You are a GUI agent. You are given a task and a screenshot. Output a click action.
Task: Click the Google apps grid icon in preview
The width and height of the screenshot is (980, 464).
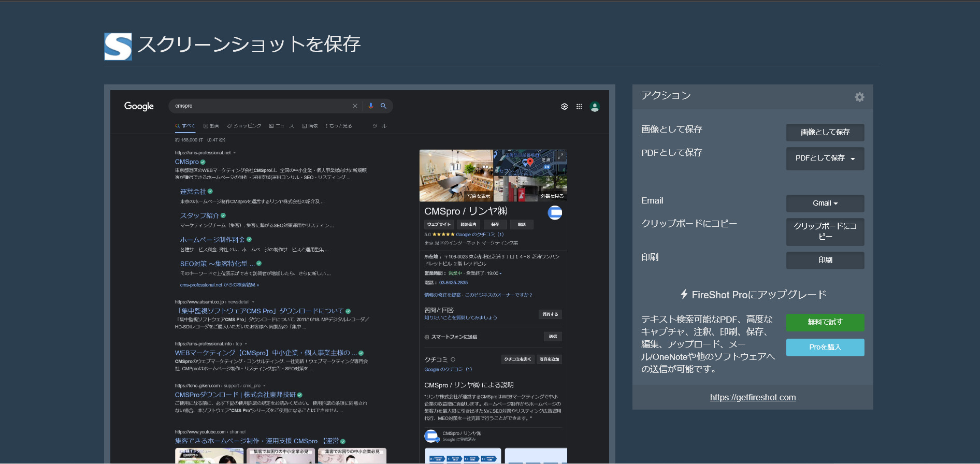tap(579, 107)
